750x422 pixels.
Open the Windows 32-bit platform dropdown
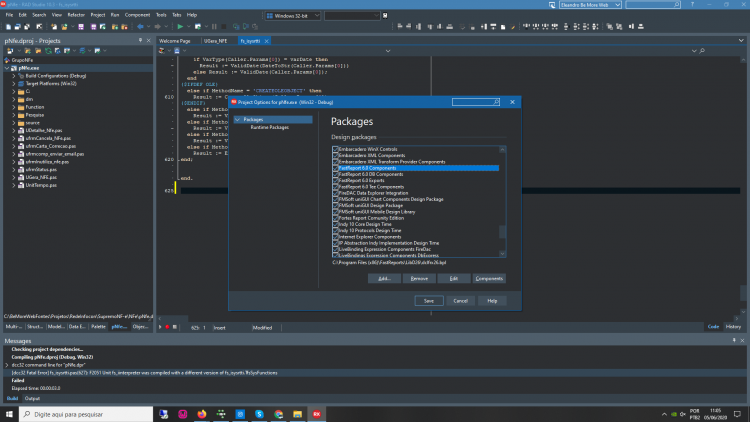pos(293,16)
